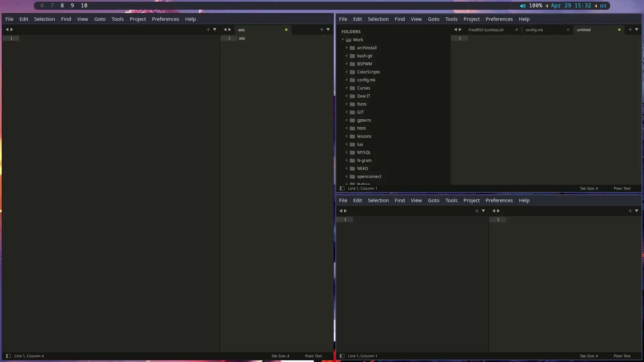Open the tab list dropdown next to untitled
The height and width of the screenshot is (362, 644).
pyautogui.click(x=637, y=29)
